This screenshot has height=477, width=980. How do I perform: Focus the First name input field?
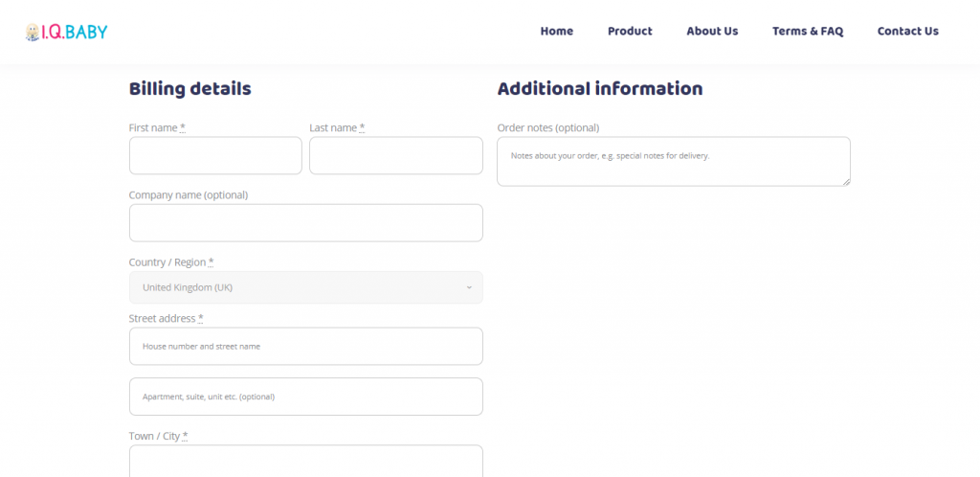215,156
